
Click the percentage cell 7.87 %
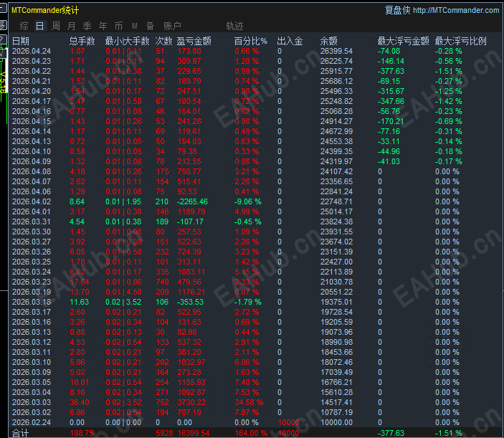pos(247,412)
